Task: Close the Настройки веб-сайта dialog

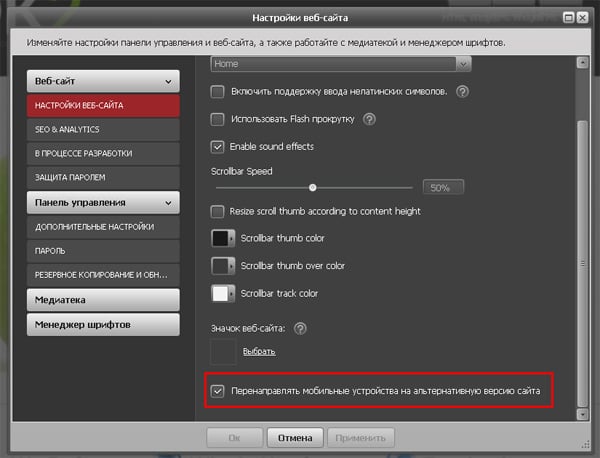Action: point(582,15)
